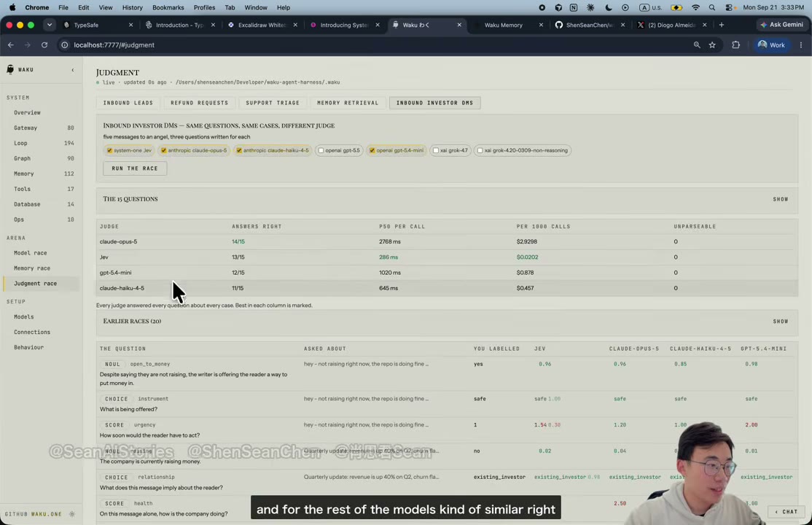Open new tab with plus button
This screenshot has width=812, height=525.
722,25
